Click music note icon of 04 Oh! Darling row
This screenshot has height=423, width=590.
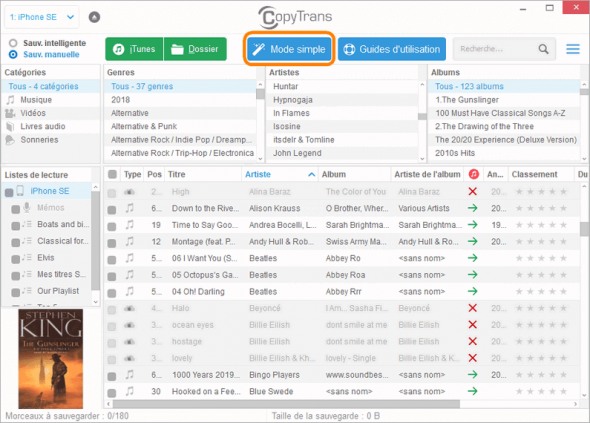pyautogui.click(x=129, y=291)
